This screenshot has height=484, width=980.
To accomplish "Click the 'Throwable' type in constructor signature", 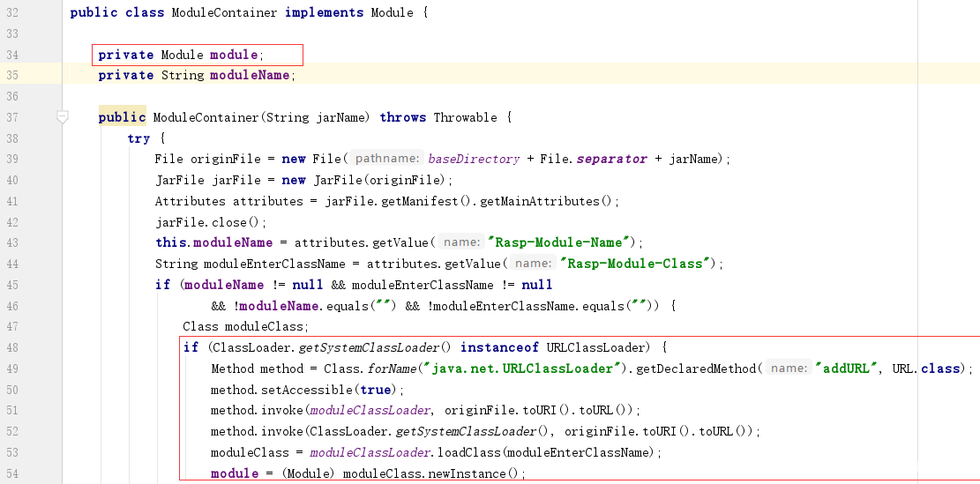I will click(x=464, y=117).
